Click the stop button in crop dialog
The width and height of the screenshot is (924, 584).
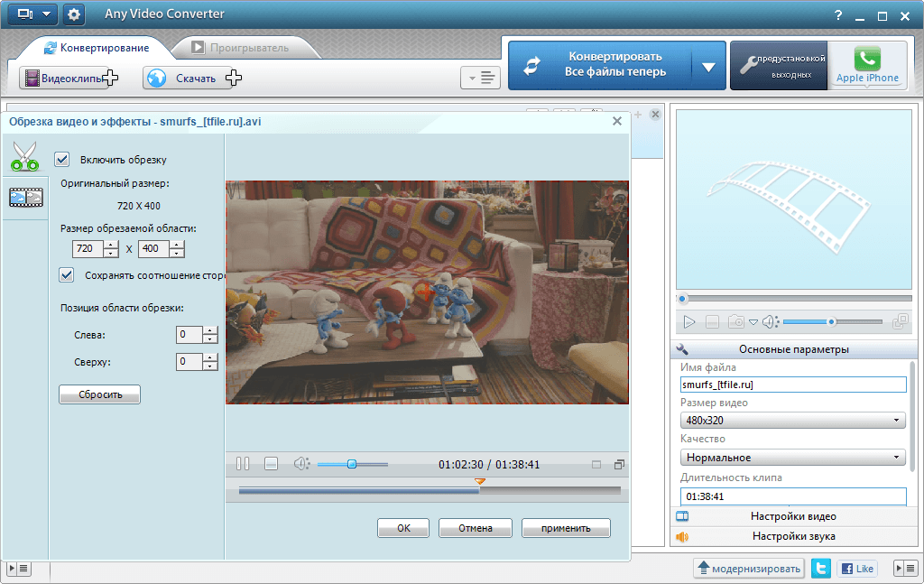coord(271,464)
